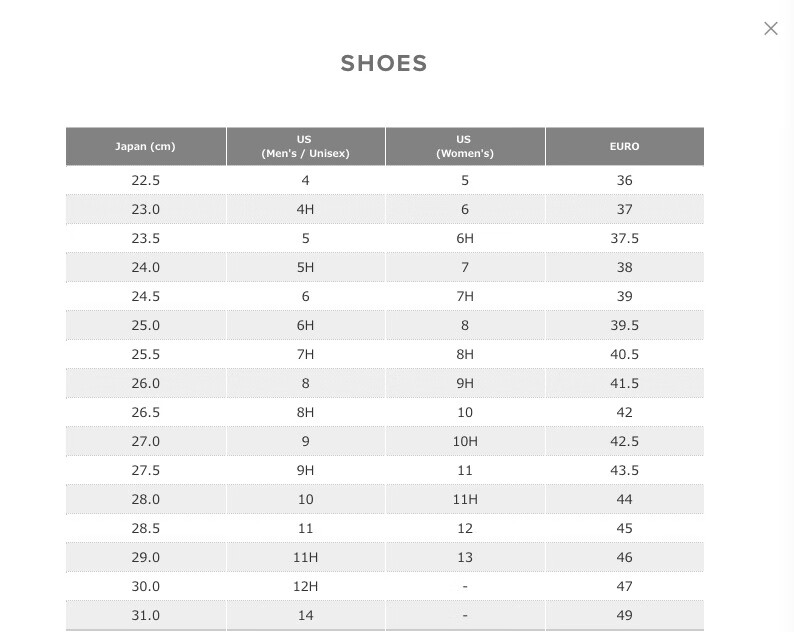Click the US Men's / Unisex column header
Viewport: 794px width, 632px height.
tap(305, 147)
